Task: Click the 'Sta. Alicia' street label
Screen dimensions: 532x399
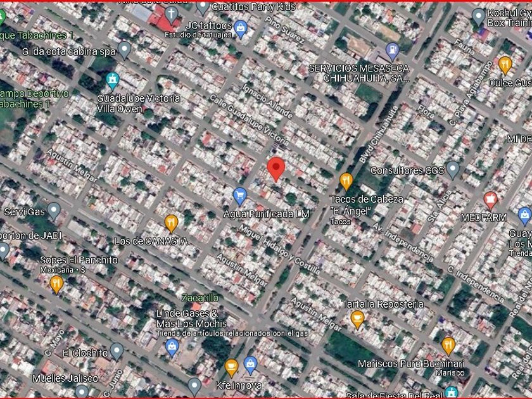Action: pos(440,206)
